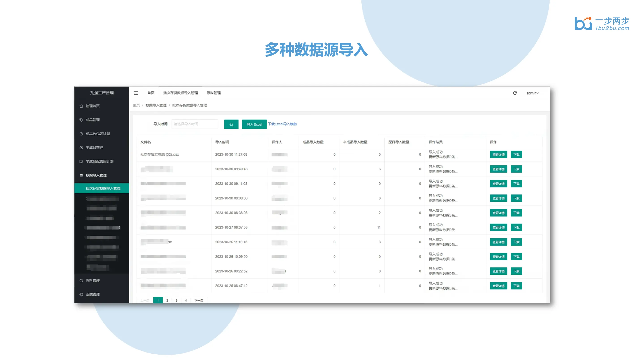Click the 下载Excel导入模板 link
The width and height of the screenshot is (644, 362).
(x=282, y=124)
